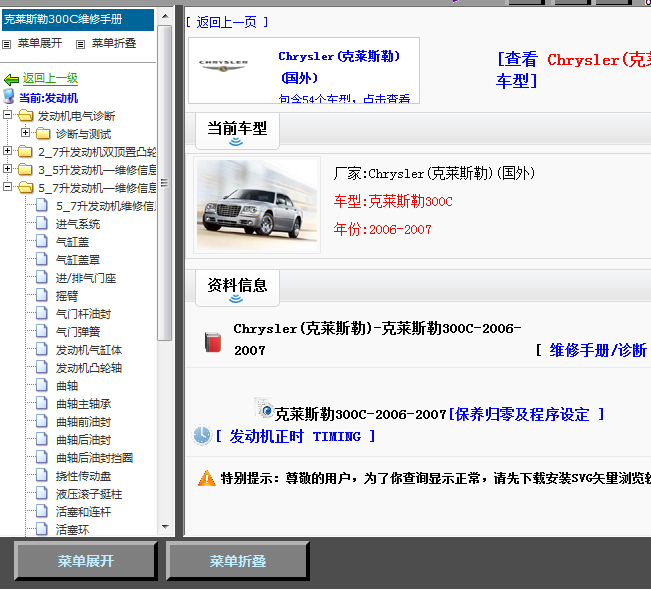Image resolution: width=651 pixels, height=590 pixels.
Task: Click 菜单折叠 link at top of sidebar
Action: point(114,43)
